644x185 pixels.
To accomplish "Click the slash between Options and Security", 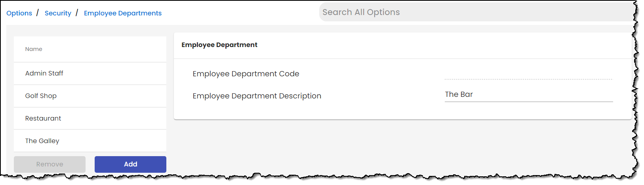I will (38, 13).
